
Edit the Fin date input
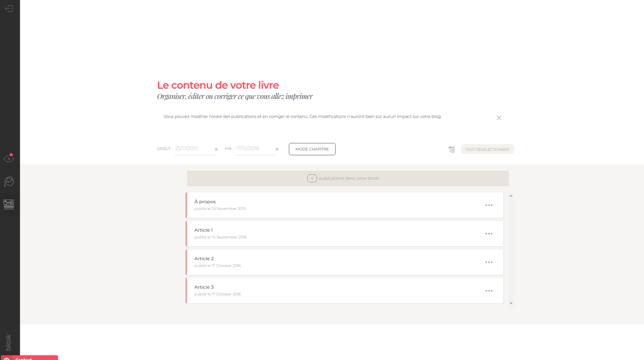(x=253, y=149)
